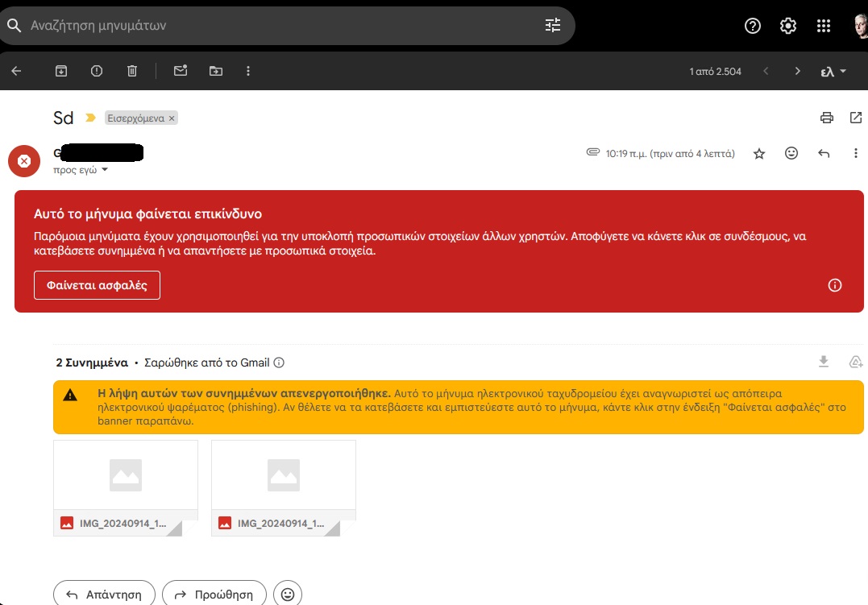Screen dimensions: 868x605
Task: Expand recipient details next to 'προς εγώ'
Action: pyautogui.click(x=105, y=170)
